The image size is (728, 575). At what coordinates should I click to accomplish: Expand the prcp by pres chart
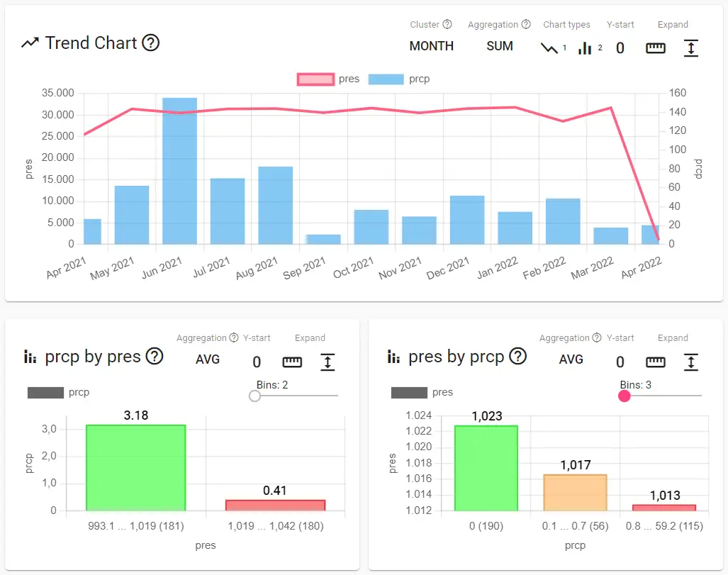[327, 362]
